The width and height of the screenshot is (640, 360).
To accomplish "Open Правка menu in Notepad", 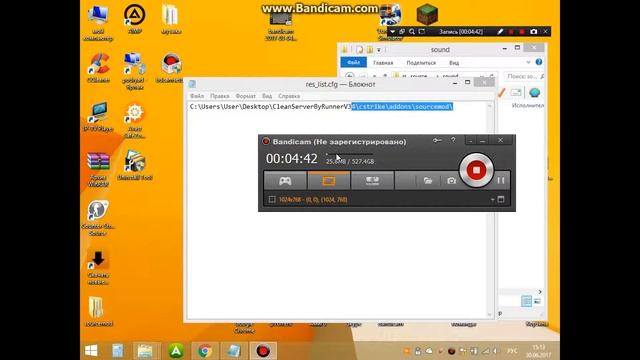I will (220, 96).
